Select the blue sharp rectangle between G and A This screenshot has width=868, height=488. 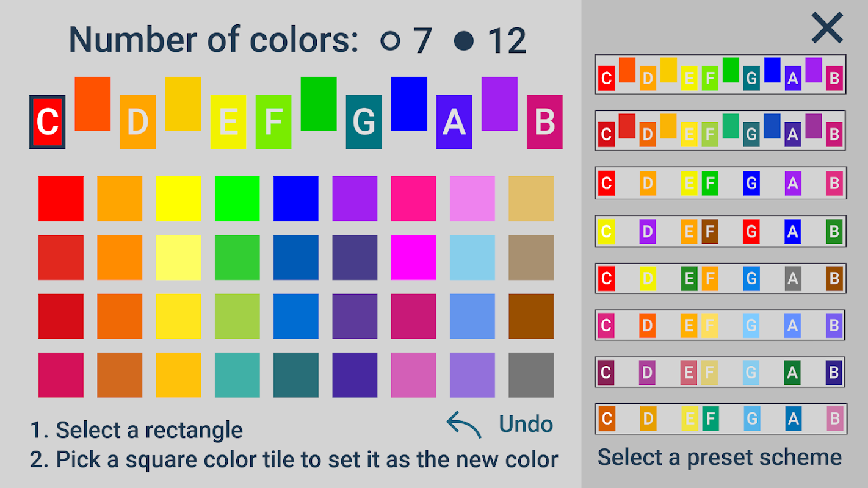(409, 104)
